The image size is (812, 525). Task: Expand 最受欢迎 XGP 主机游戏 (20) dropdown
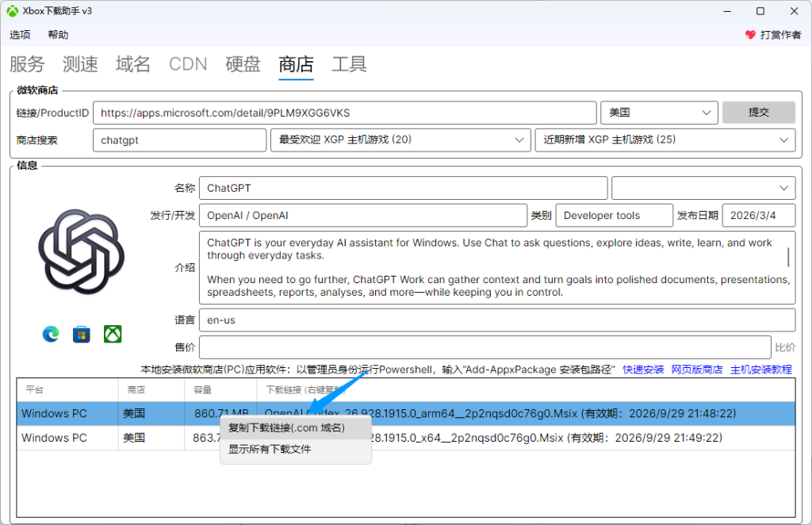(x=400, y=140)
